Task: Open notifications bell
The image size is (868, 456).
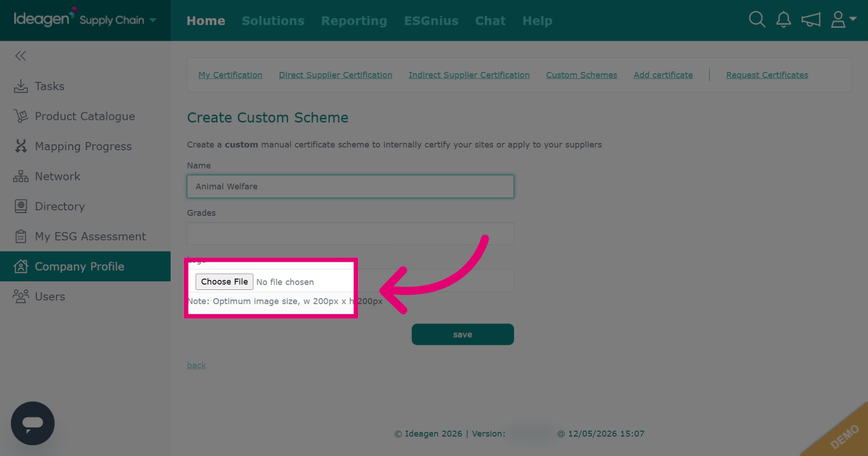Action: tap(783, 19)
